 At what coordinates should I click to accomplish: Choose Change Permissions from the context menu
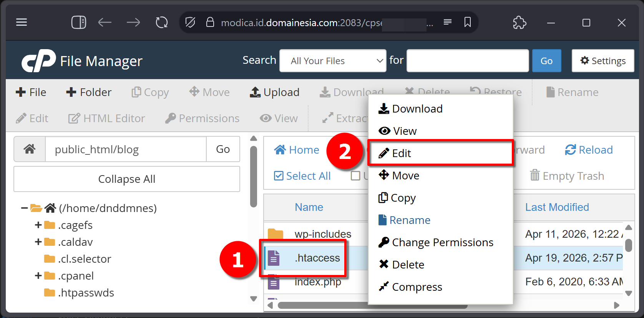tap(440, 242)
